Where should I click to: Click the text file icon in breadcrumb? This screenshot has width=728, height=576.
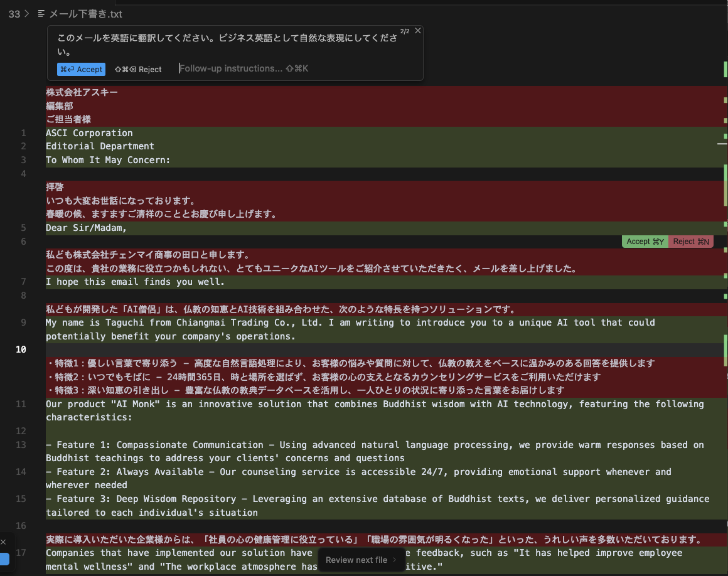pyautogui.click(x=41, y=14)
